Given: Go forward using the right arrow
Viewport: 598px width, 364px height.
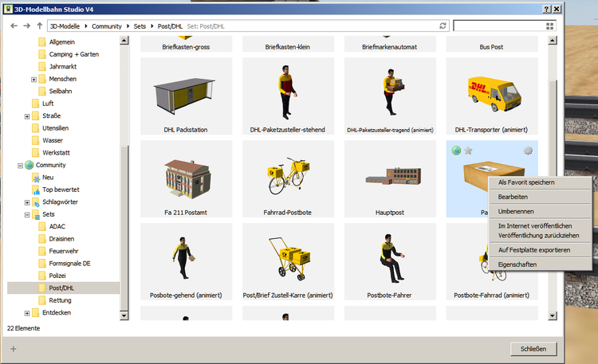Looking at the screenshot, I should tap(26, 26).
